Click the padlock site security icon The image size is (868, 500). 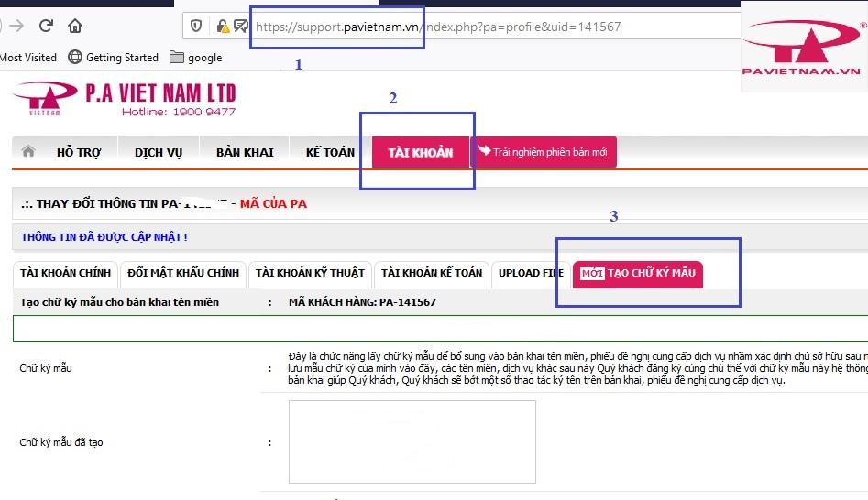tap(223, 26)
